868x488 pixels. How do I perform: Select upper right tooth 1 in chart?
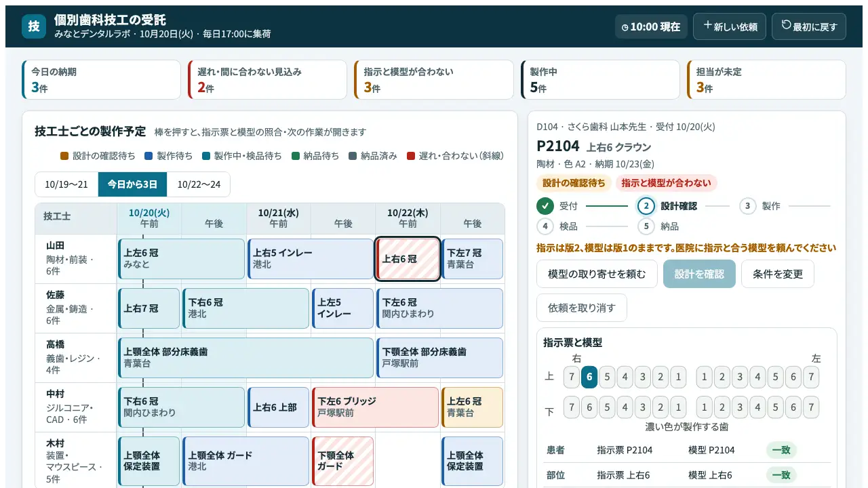[677, 377]
